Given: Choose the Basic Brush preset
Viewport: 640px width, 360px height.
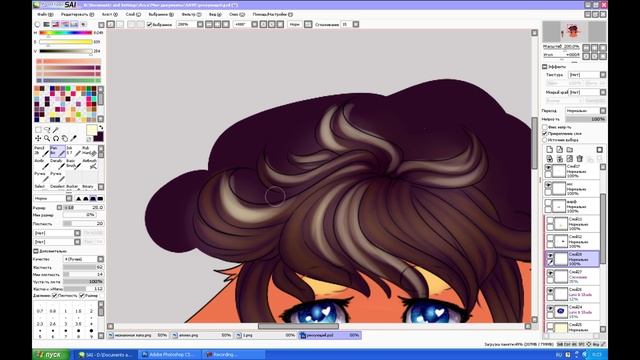Looking at the screenshot, I should [73, 164].
